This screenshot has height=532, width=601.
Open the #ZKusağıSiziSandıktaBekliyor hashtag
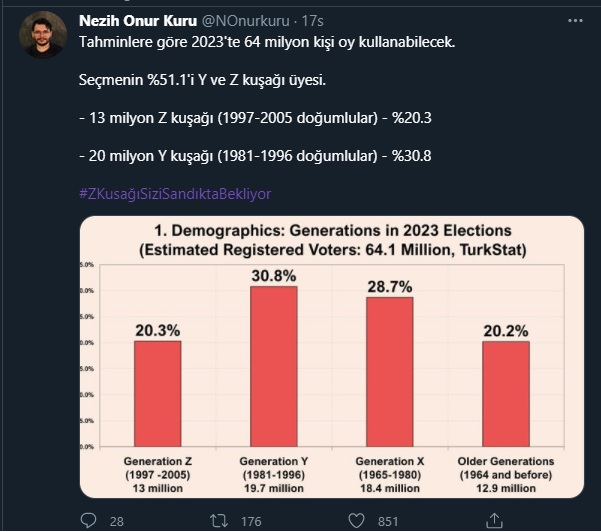click(174, 193)
